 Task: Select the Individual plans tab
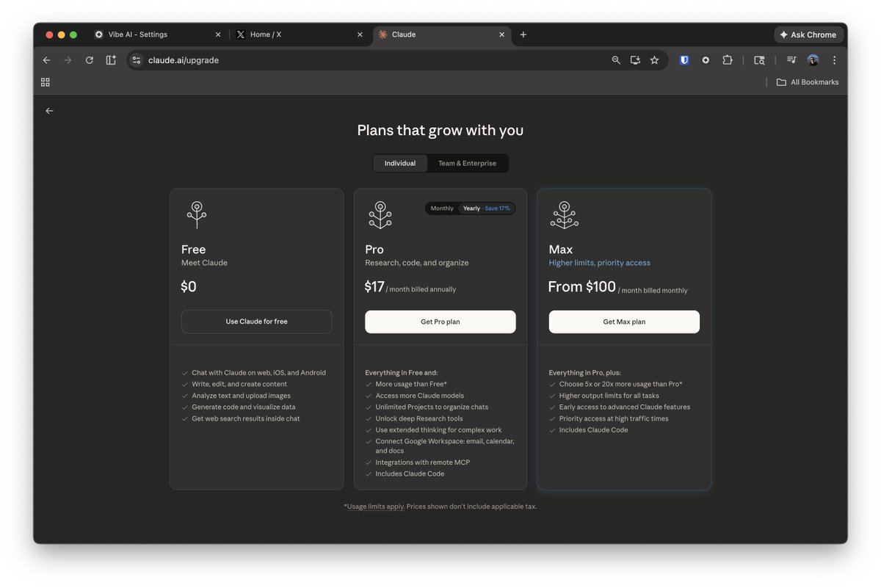[400, 163]
